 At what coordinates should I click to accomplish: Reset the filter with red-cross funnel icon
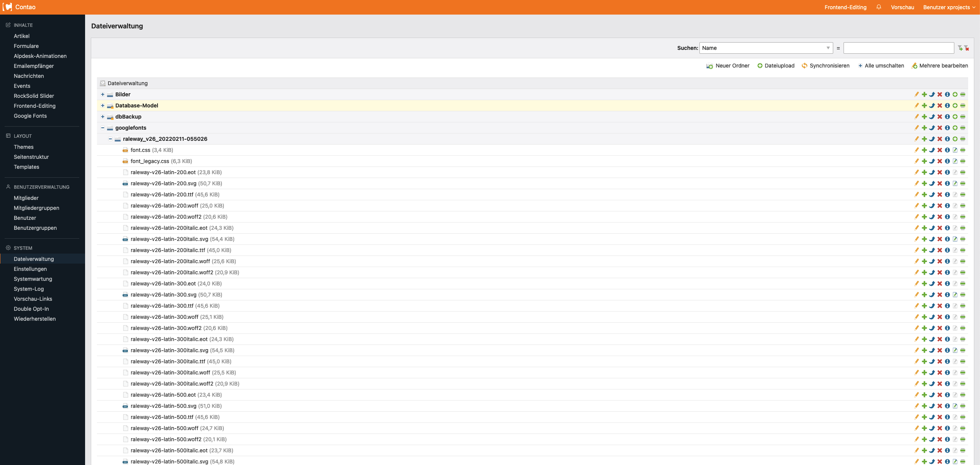pos(967,48)
